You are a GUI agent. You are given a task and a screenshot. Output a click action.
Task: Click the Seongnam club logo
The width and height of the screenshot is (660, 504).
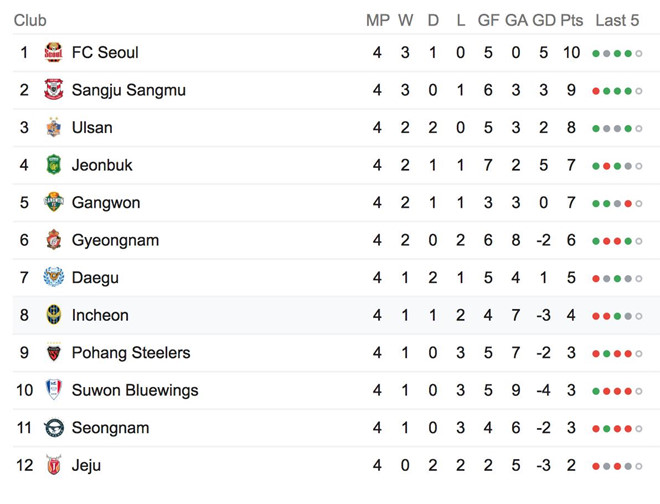54,427
